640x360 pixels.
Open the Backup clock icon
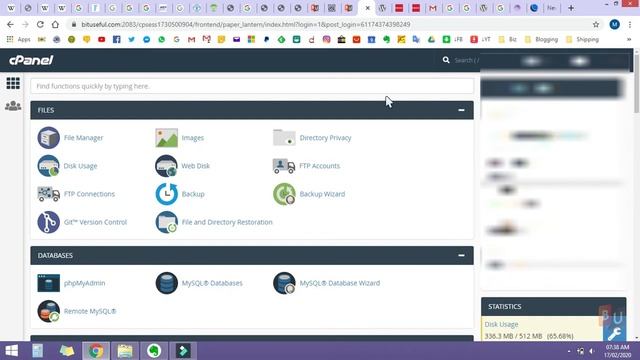(167, 194)
